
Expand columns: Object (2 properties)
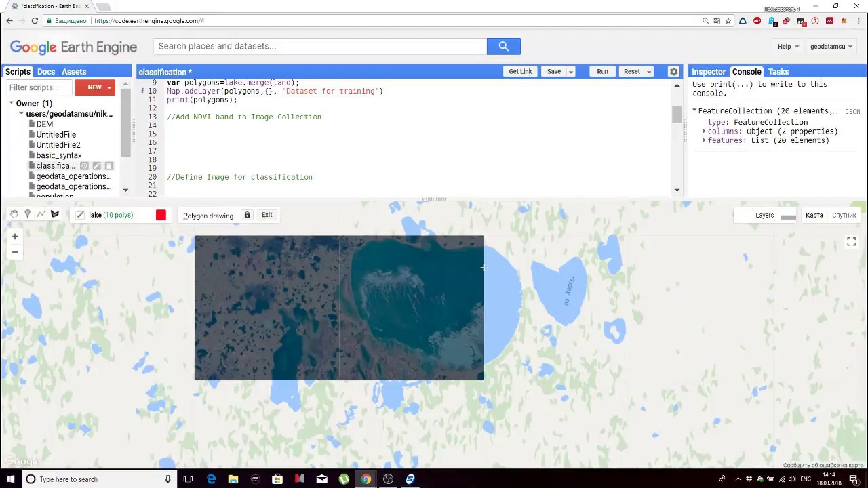tap(704, 131)
